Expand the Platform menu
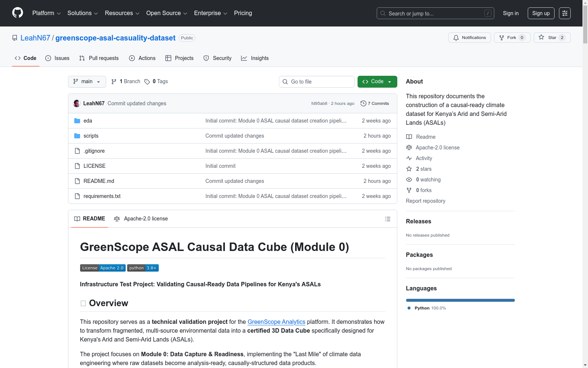Screen dimensions: 588x368 click(46, 13)
